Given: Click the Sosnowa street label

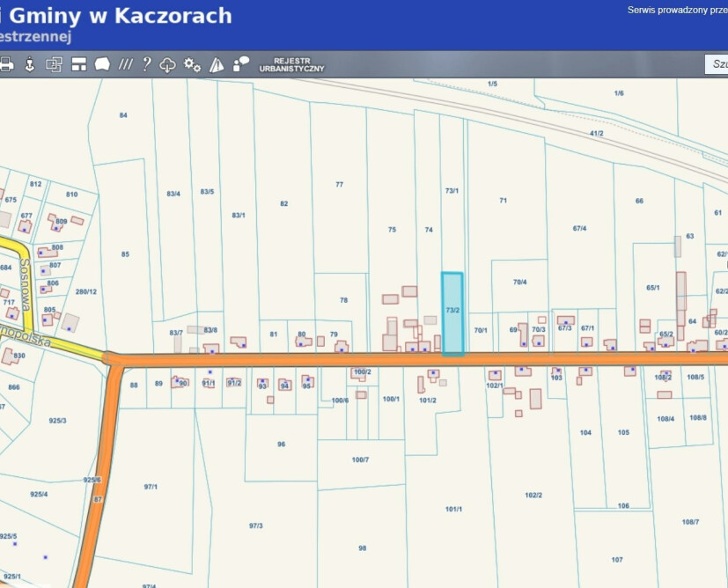Looking at the screenshot, I should coord(26,285).
